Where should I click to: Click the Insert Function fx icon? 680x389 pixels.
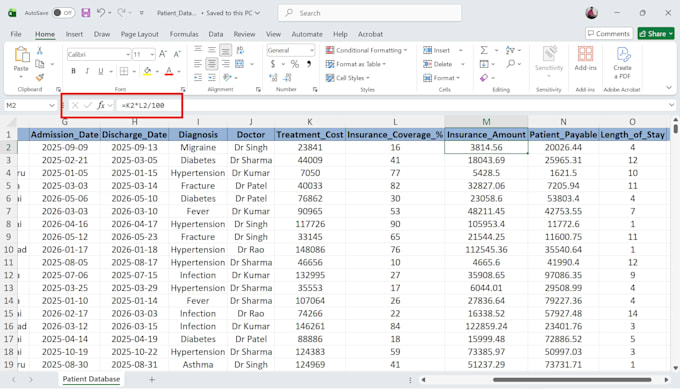(101, 105)
